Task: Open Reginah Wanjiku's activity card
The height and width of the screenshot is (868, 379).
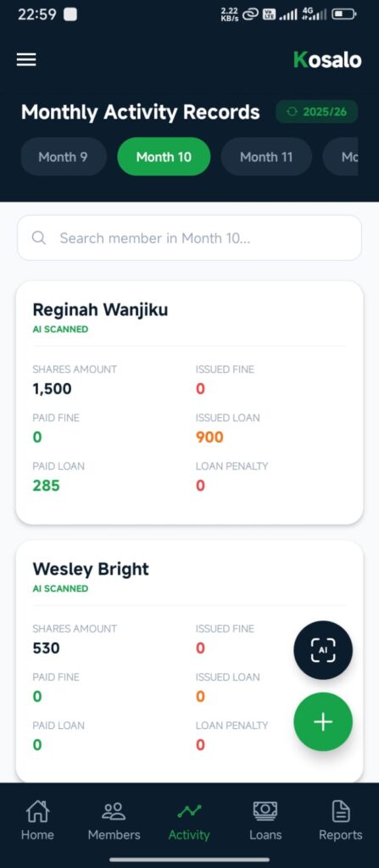Action: (190, 403)
